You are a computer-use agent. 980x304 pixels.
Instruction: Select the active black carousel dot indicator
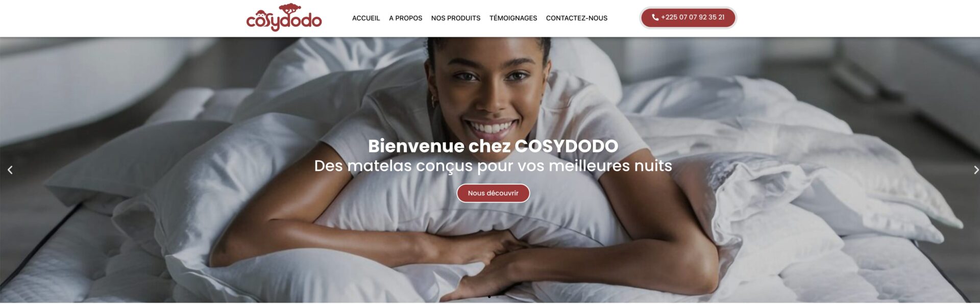pos(489,296)
